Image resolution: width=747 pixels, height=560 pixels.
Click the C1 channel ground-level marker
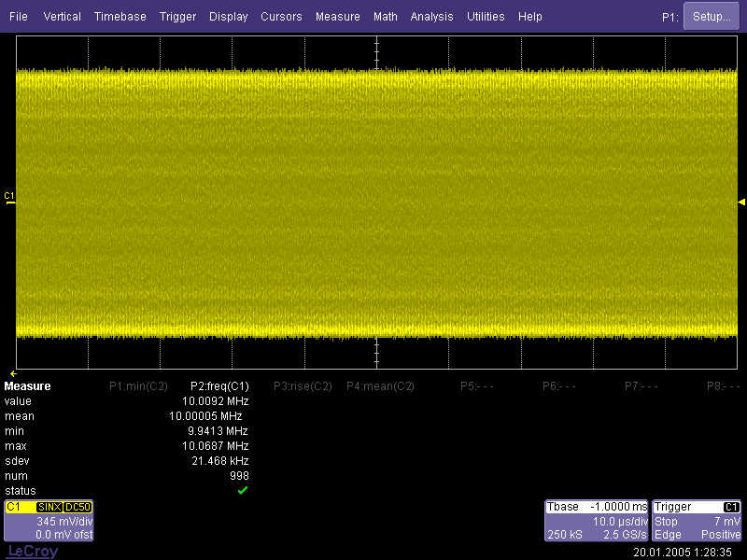click(x=9, y=197)
